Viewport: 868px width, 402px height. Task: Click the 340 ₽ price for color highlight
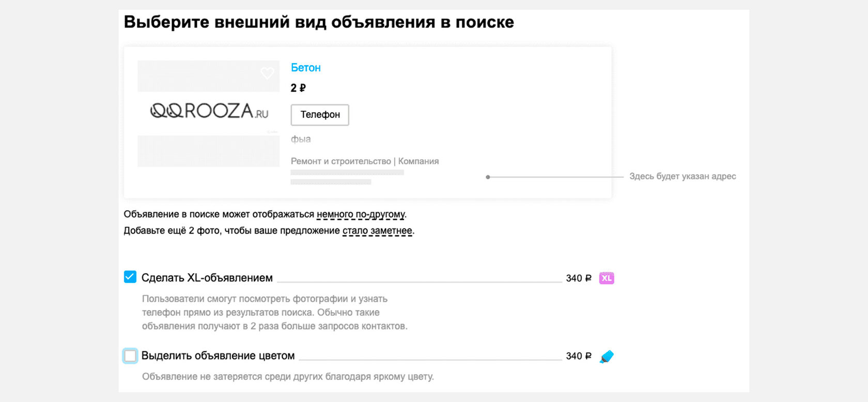pyautogui.click(x=578, y=356)
